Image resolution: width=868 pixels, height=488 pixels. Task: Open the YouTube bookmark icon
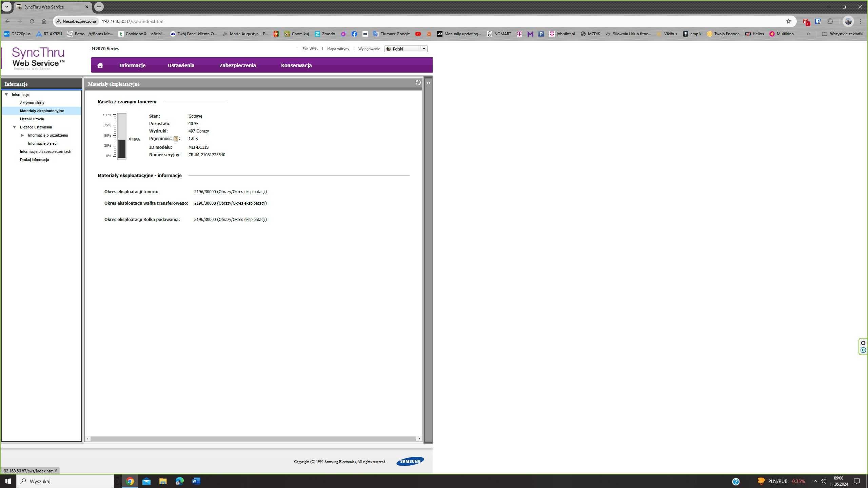(x=418, y=34)
